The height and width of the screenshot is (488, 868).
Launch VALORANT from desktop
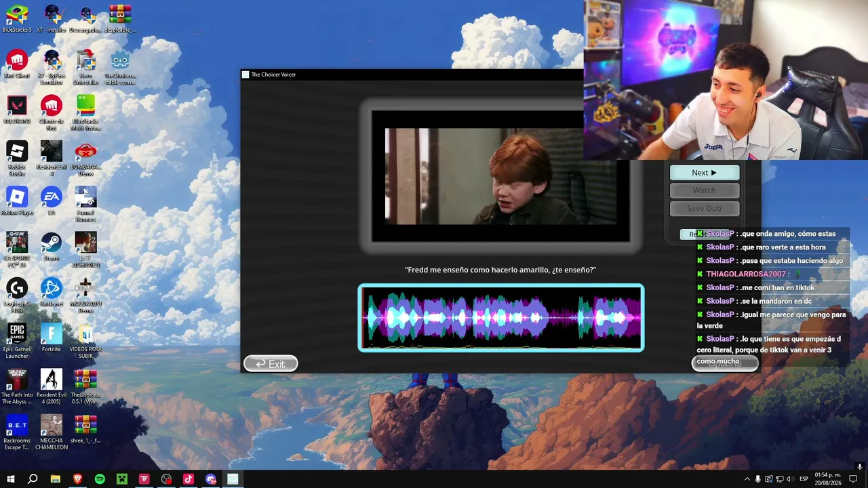pyautogui.click(x=17, y=110)
